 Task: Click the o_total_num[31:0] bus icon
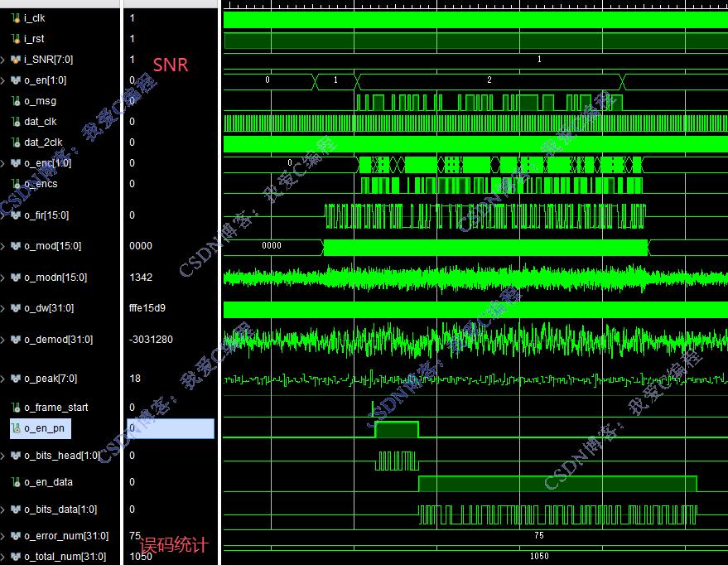(16, 556)
